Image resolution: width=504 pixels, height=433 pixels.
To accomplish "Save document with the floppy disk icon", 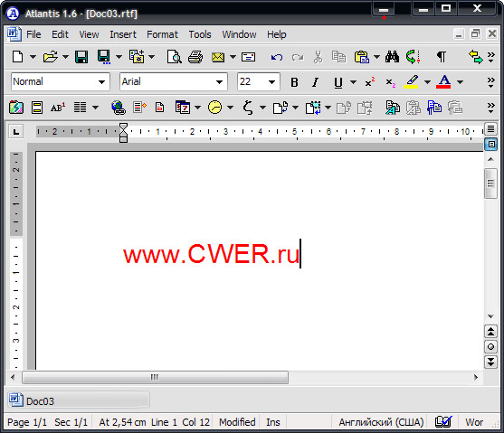I will click(x=81, y=57).
